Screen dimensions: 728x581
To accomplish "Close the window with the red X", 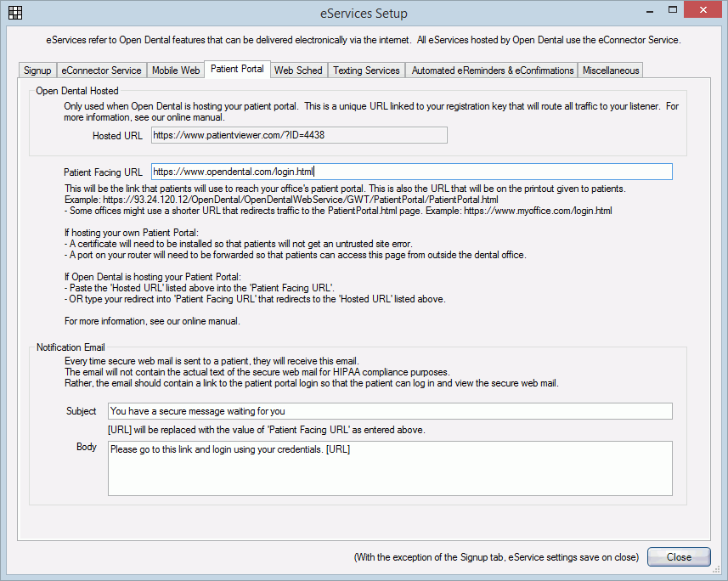I will coord(703,9).
